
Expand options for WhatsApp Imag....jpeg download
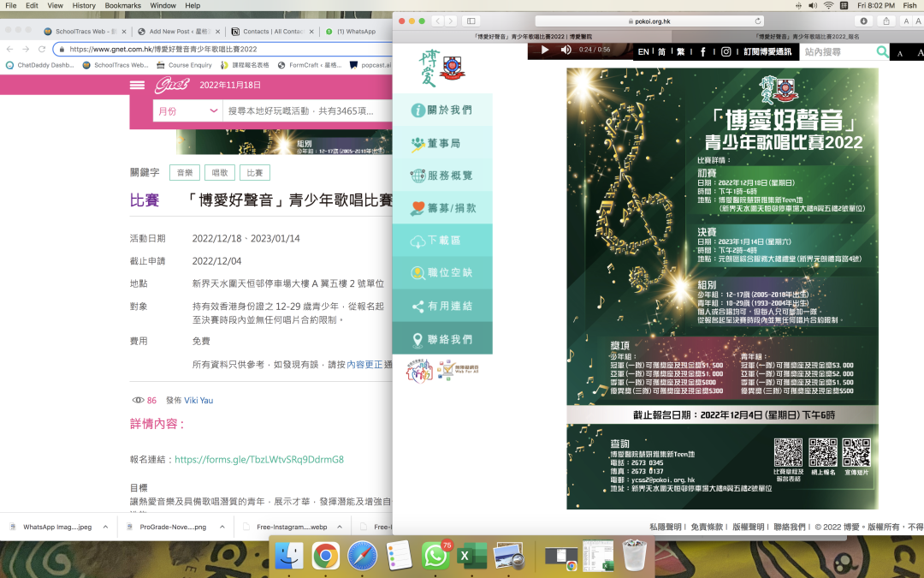105,527
